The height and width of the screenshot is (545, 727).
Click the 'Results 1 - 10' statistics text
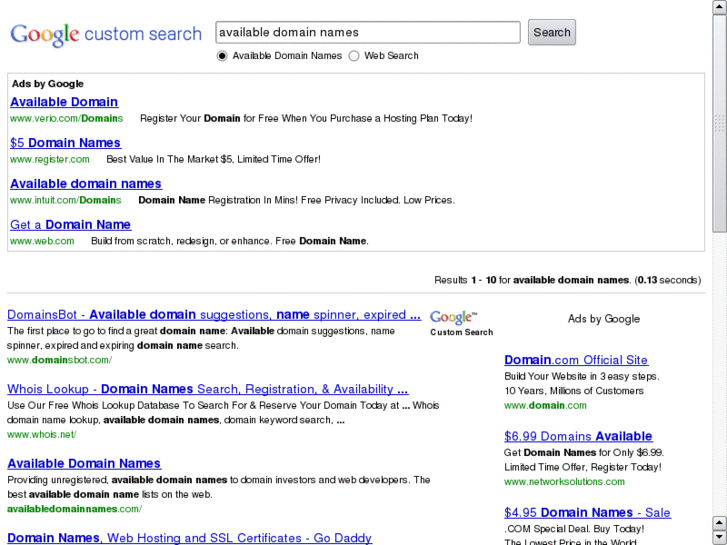click(568, 280)
